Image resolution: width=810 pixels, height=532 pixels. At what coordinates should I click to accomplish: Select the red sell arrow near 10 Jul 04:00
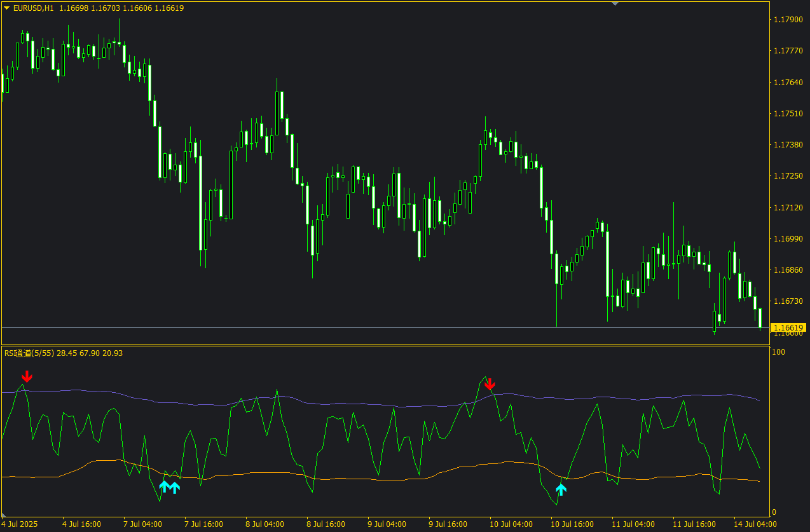(489, 384)
